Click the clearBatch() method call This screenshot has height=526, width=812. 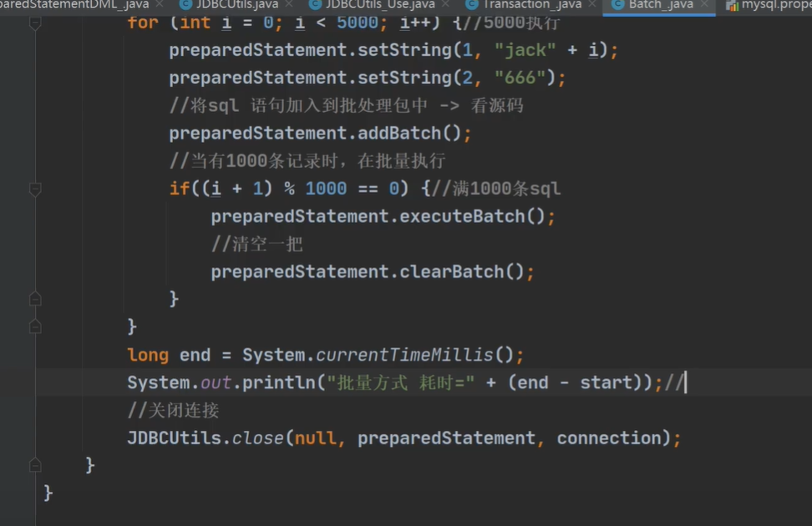462,272
